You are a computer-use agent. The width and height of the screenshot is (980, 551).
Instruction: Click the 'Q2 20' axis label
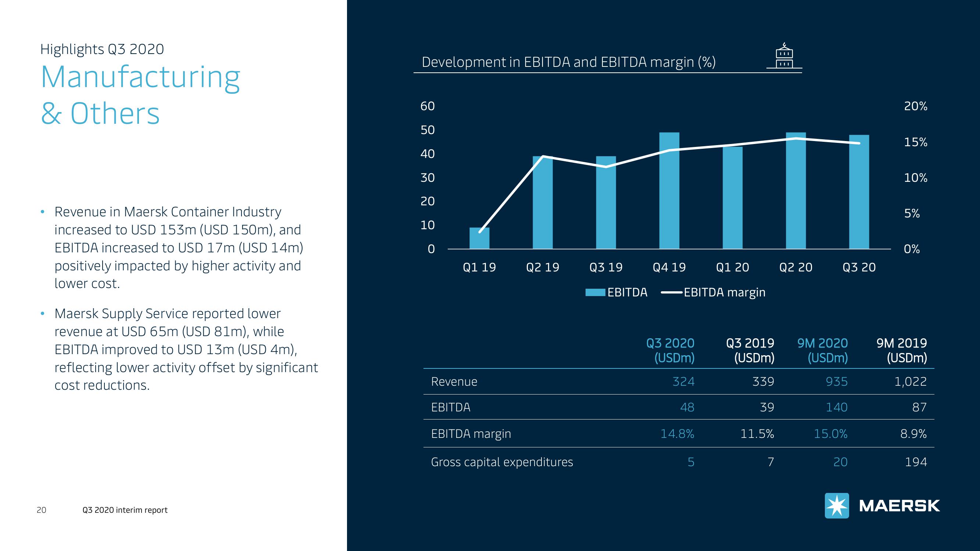coord(795,267)
